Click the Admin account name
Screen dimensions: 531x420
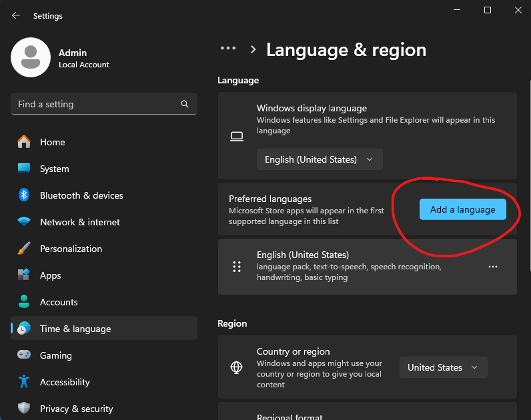point(73,53)
